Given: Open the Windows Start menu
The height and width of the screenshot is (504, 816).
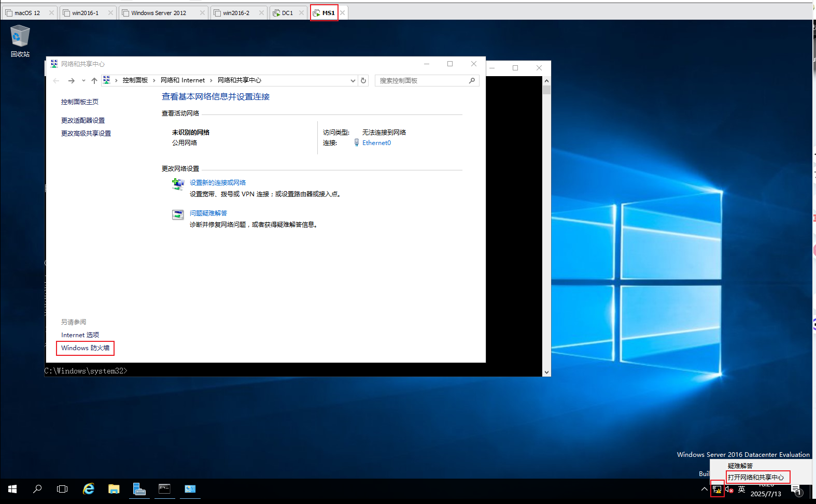Looking at the screenshot, I should [x=12, y=489].
